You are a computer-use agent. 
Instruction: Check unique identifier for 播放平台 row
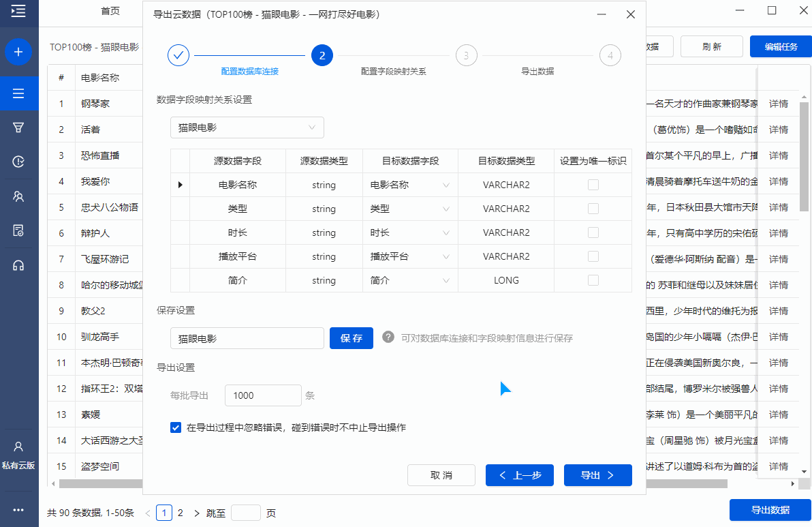[593, 256]
